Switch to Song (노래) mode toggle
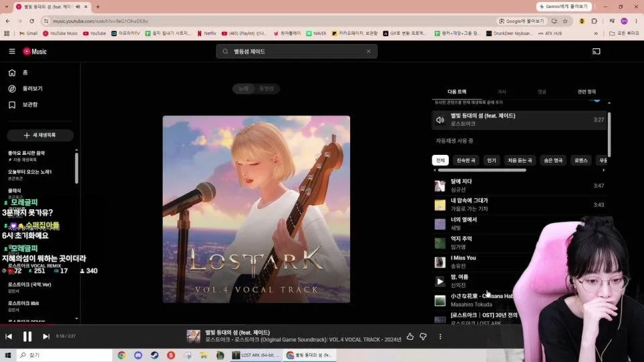Viewport: 644px width, 362px height. (244, 88)
